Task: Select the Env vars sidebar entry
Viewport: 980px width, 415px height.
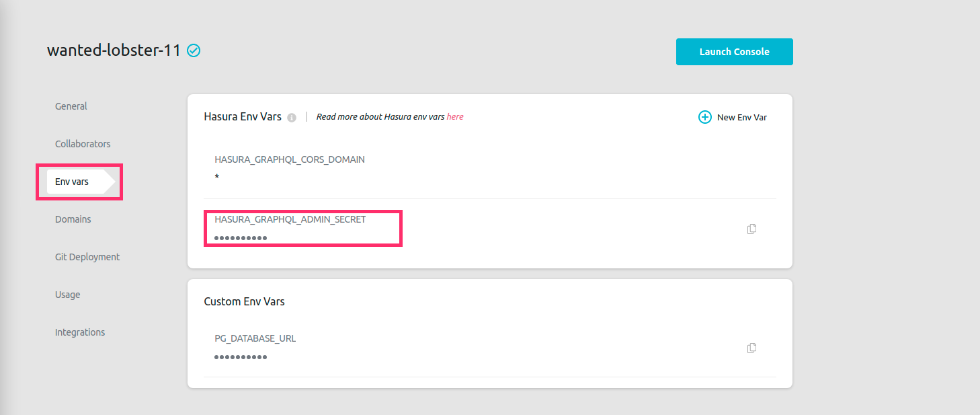Action: [x=71, y=181]
